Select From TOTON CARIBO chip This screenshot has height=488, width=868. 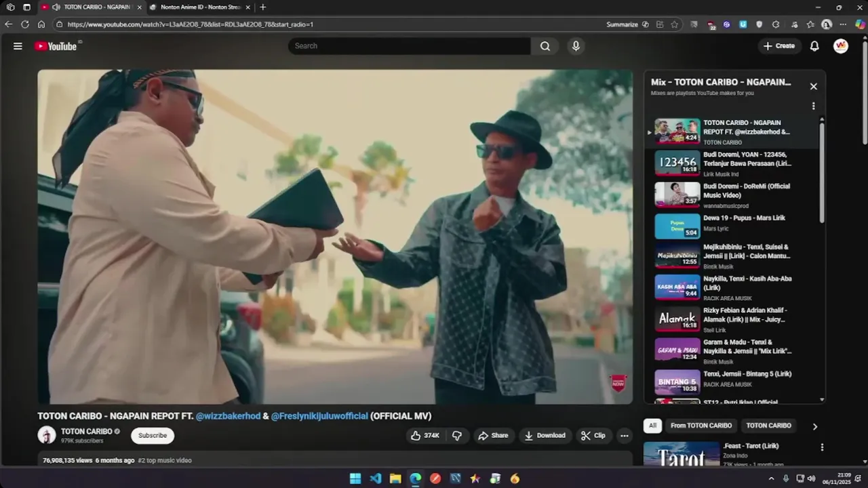click(701, 426)
